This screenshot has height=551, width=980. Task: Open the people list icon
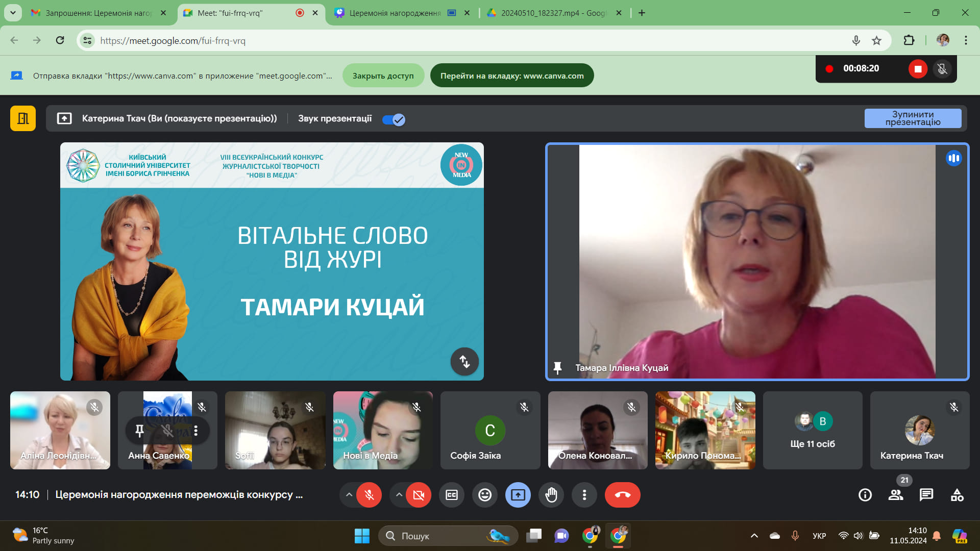click(x=896, y=495)
